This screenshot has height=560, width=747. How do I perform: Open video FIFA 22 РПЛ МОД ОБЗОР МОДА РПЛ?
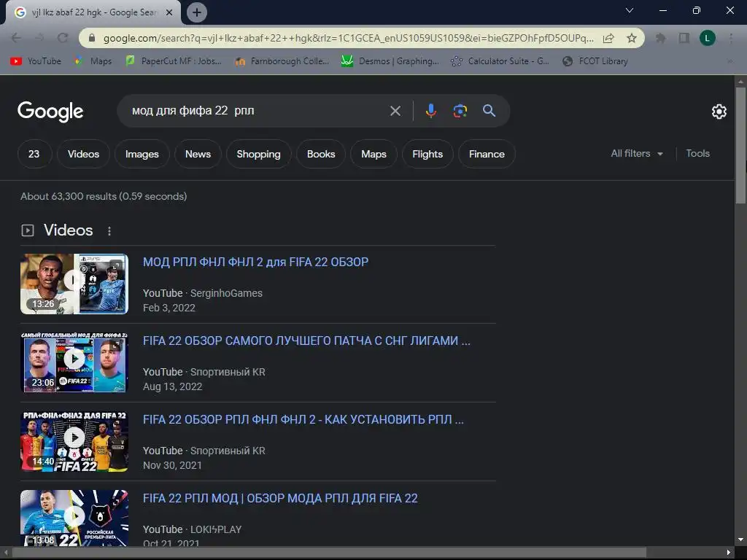coord(280,498)
